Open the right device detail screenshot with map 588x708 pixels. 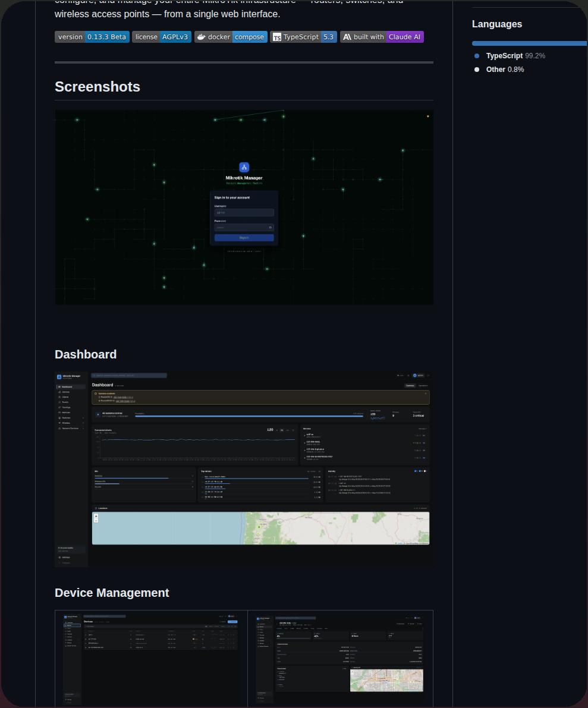click(341, 659)
